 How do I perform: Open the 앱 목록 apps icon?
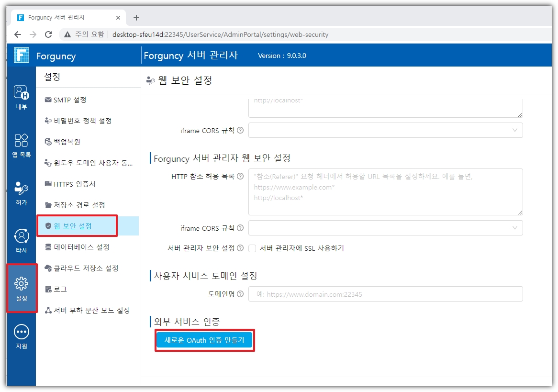tap(22, 144)
